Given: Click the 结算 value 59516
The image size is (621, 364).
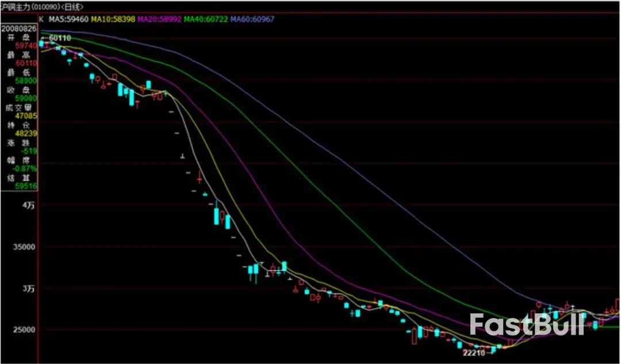Looking at the screenshot, I should tap(26, 186).
